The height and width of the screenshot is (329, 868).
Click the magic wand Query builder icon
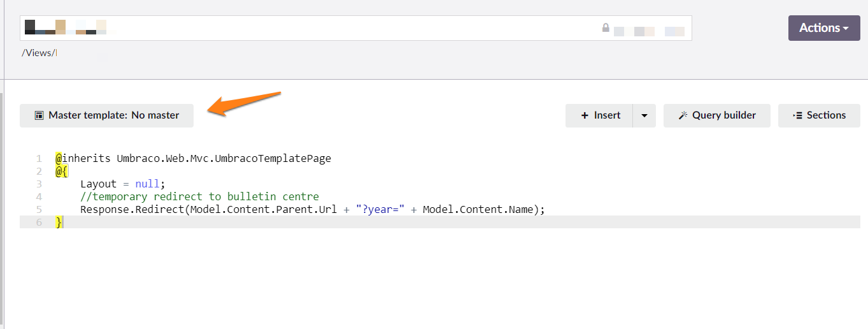click(683, 115)
